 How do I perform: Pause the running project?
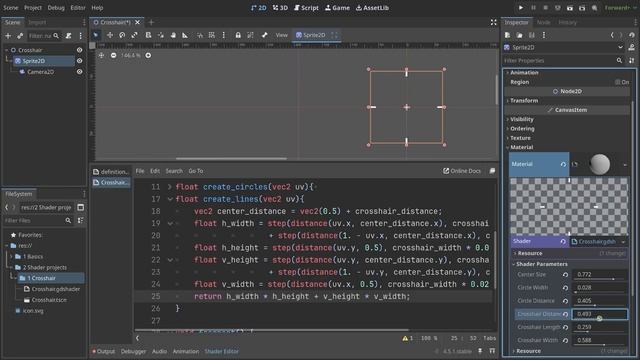click(x=533, y=8)
